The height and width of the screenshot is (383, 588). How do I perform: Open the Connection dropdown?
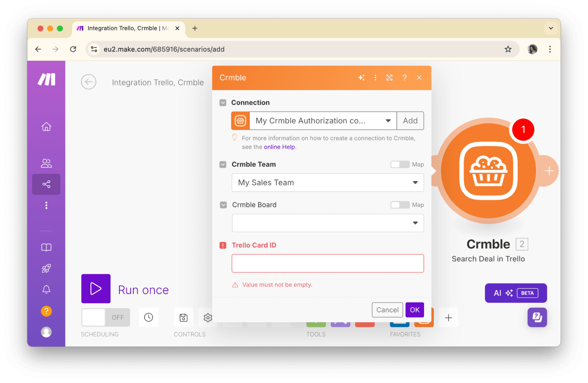(323, 121)
